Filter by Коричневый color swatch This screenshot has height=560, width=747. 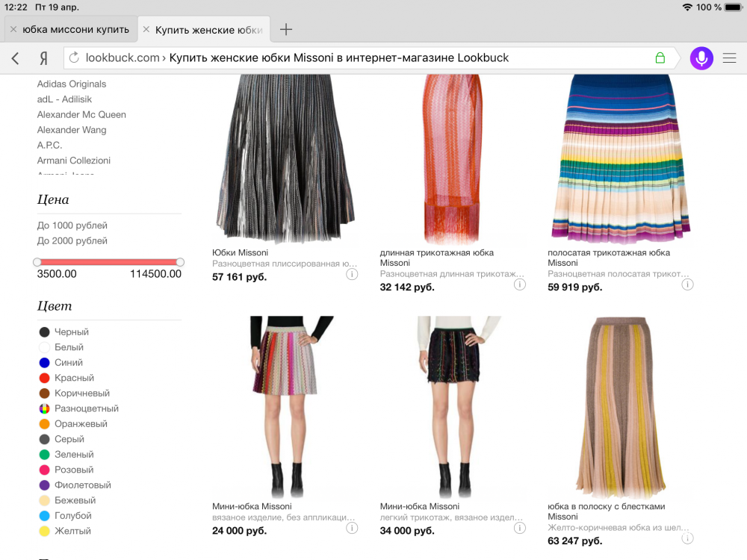coord(44,393)
